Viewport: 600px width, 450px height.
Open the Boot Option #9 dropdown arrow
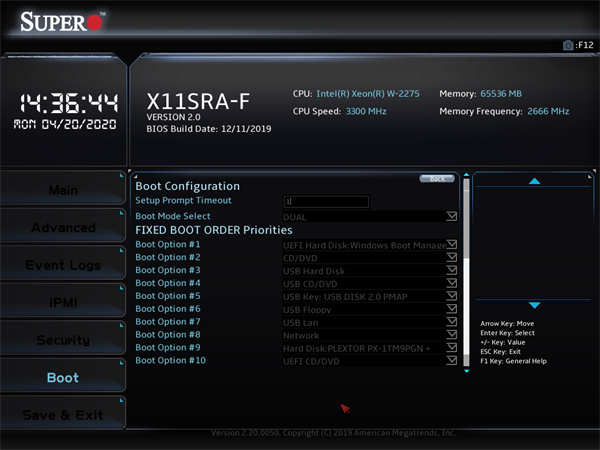(x=452, y=348)
